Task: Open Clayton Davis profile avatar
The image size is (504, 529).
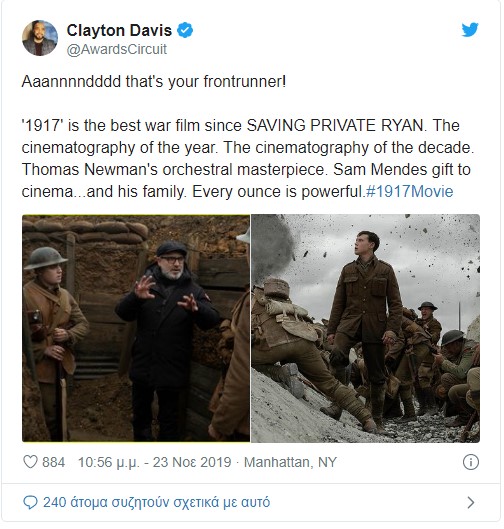Action: pos(40,38)
